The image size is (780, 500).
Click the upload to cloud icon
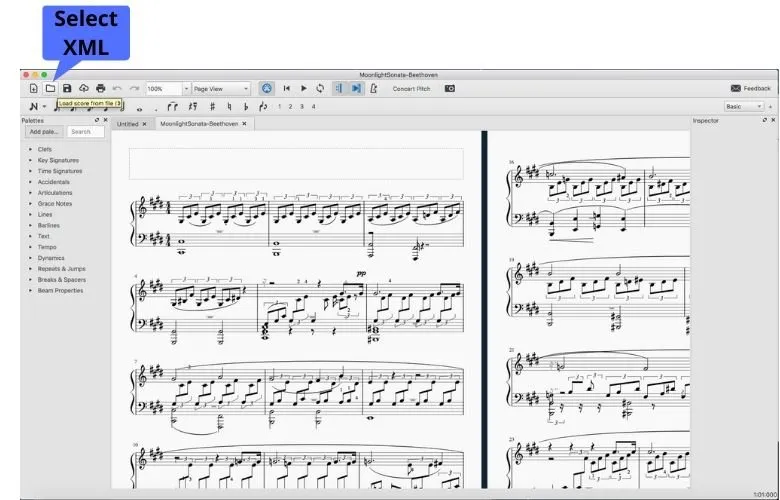(x=84, y=89)
